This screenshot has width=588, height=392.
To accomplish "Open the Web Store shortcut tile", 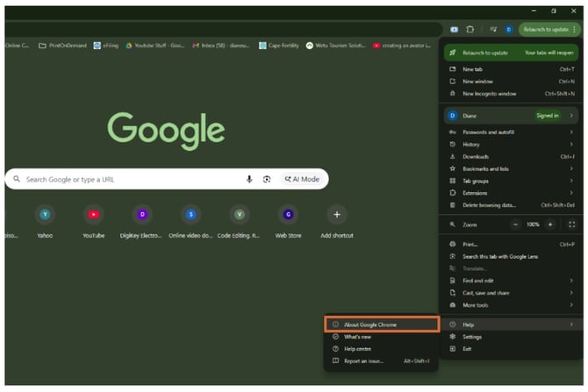I will point(288,221).
